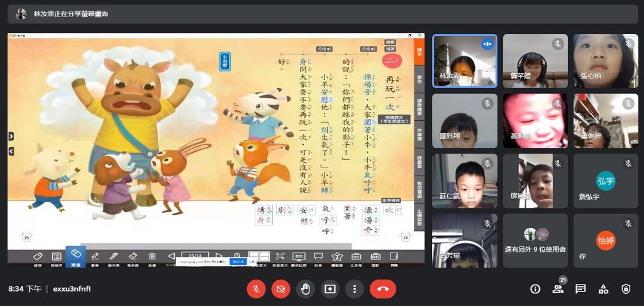Open the 回目次 table of contents icon
Screen dimensions: 644x306
[57, 258]
